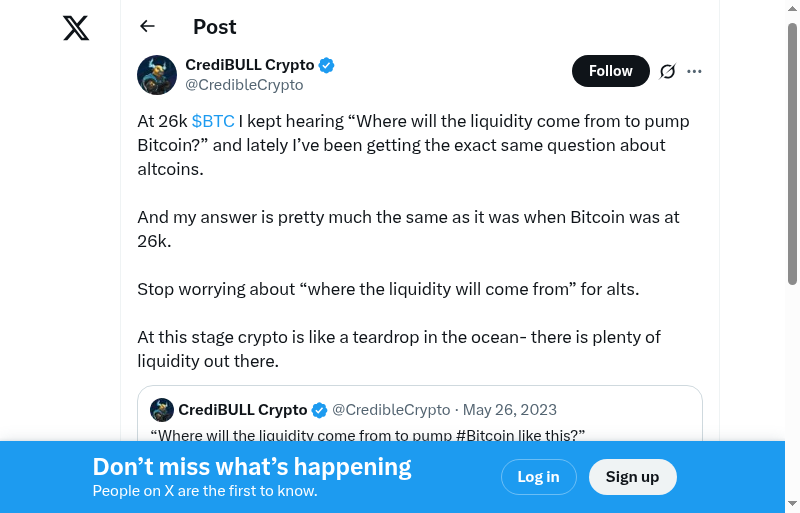Image resolution: width=800 pixels, height=513 pixels.
Task: Follow CrediBULL Crypto
Action: (x=610, y=71)
